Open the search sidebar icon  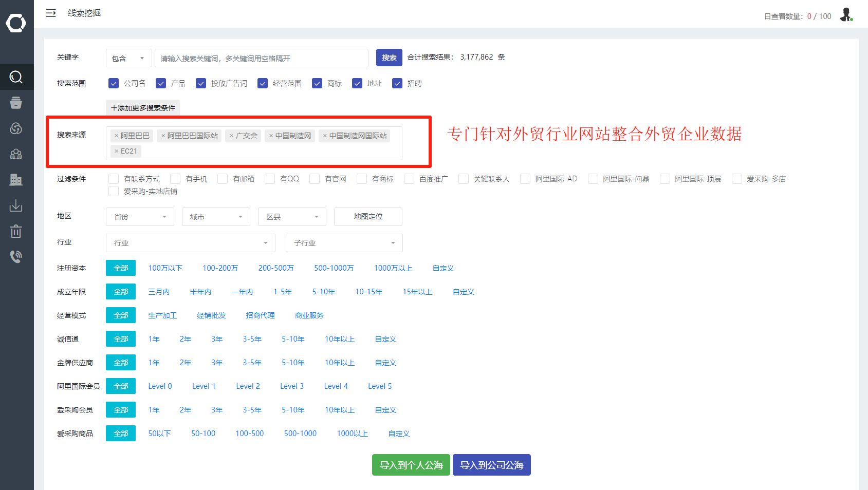(16, 77)
